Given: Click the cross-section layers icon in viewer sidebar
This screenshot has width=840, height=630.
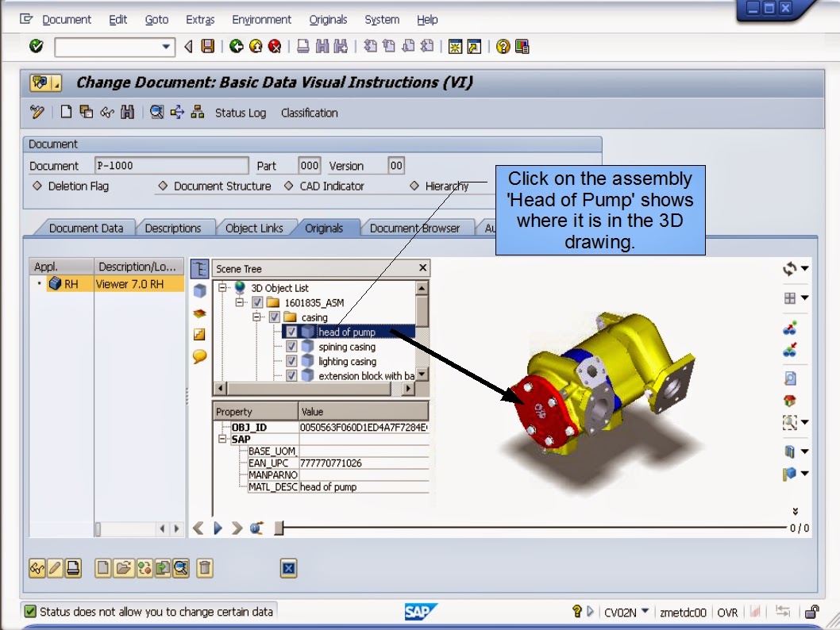Looking at the screenshot, I should pyautogui.click(x=200, y=313).
